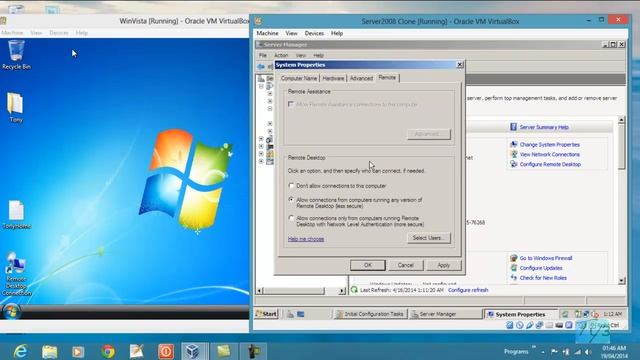This screenshot has height=360, width=640.
Task: Click the Configure refresh link
Action: pos(468,290)
